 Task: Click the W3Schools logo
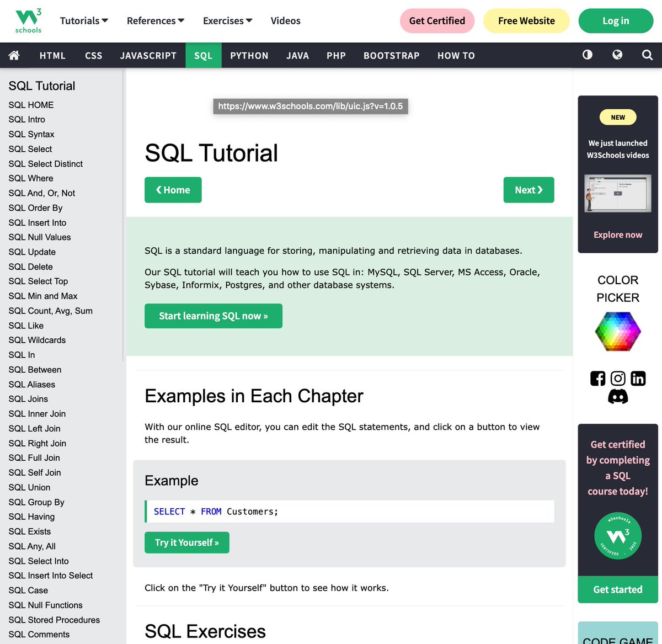tap(28, 21)
